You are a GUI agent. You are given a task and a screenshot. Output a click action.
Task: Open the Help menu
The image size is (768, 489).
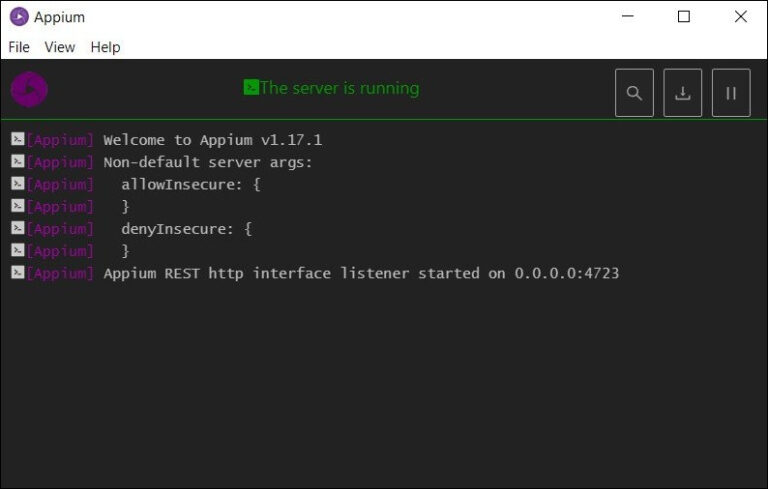pyautogui.click(x=105, y=47)
